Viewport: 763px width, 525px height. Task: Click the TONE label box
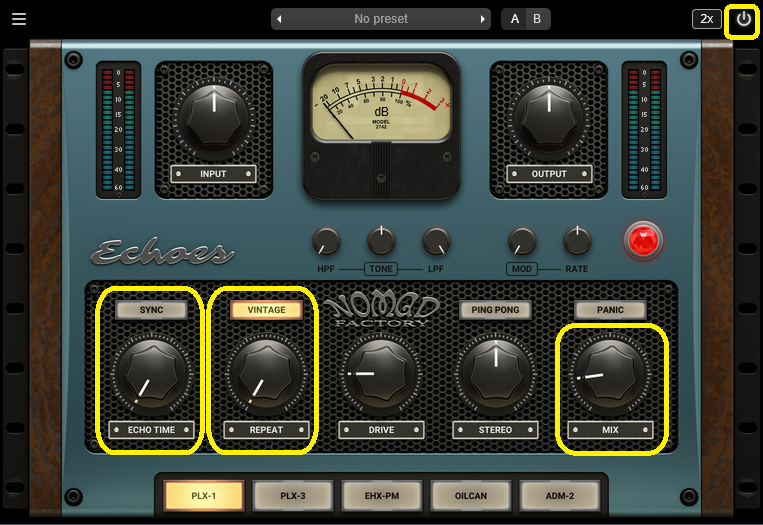coord(381,269)
